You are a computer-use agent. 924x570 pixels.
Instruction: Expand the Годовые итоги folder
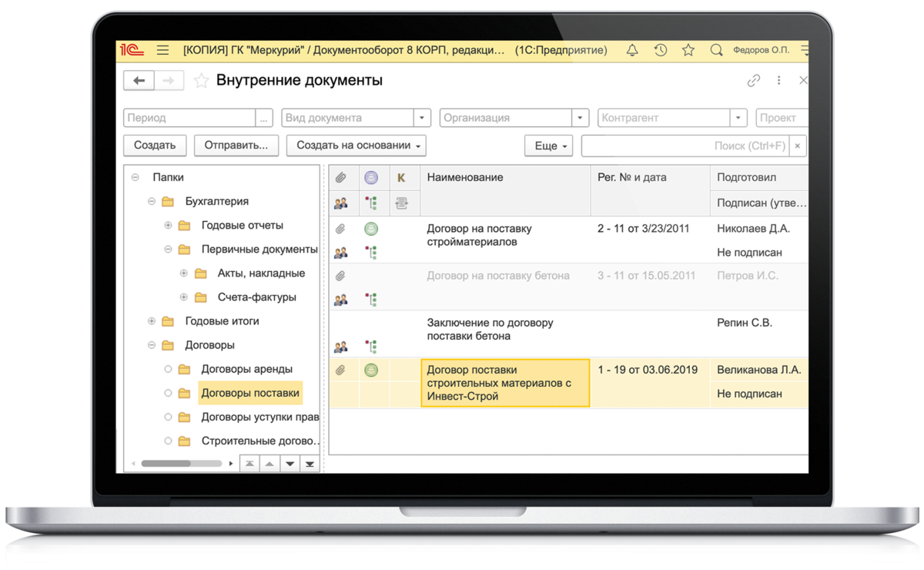[152, 321]
